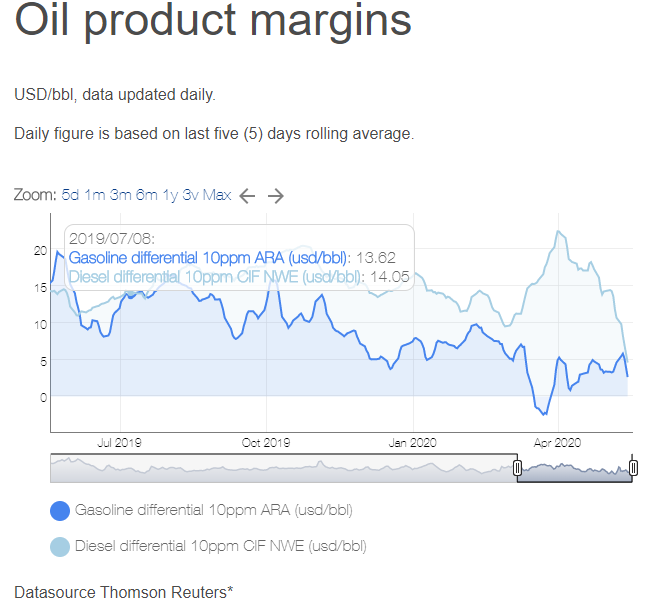Image resolution: width=660 pixels, height=612 pixels.
Task: Click the Diesel differential 10ppm CIF NWE legend label
Action: pos(221,546)
